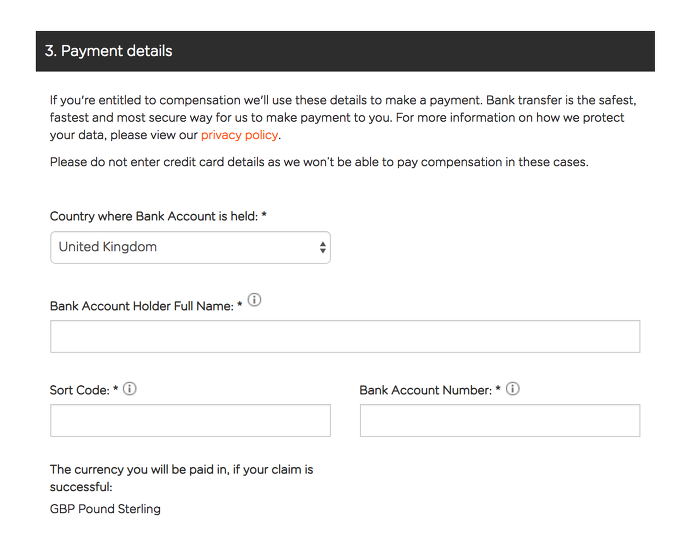The image size is (683, 549).
Task: Click into the Sort Code input box
Action: click(190, 420)
